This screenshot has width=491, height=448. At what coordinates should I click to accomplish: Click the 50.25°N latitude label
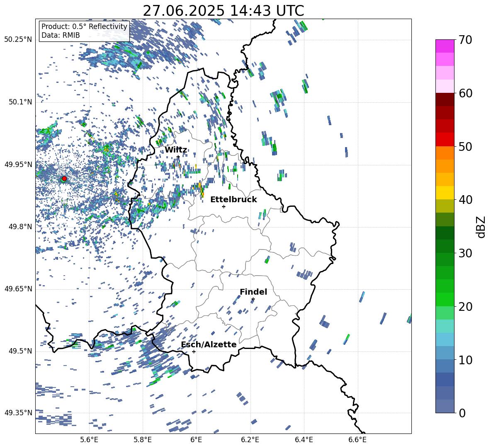[18, 40]
